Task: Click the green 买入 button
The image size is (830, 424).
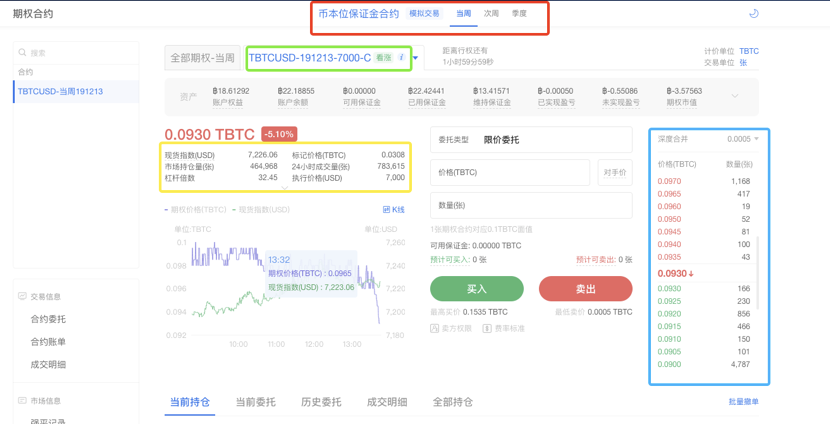Action: [476, 289]
